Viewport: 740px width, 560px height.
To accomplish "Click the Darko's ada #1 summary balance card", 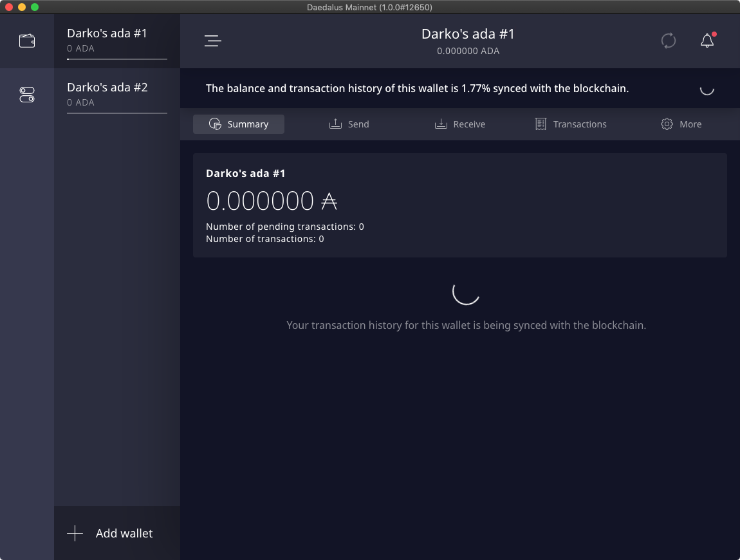I will click(x=459, y=205).
